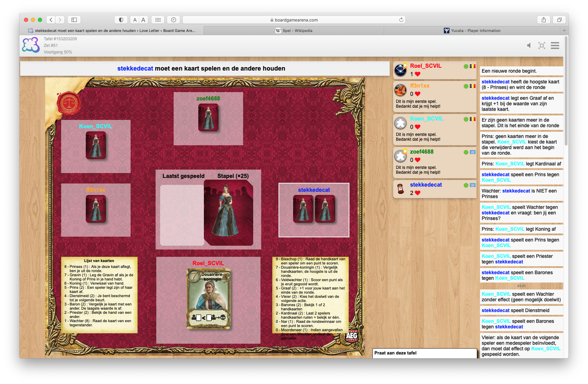Add a new Safari tab

pos(564,31)
